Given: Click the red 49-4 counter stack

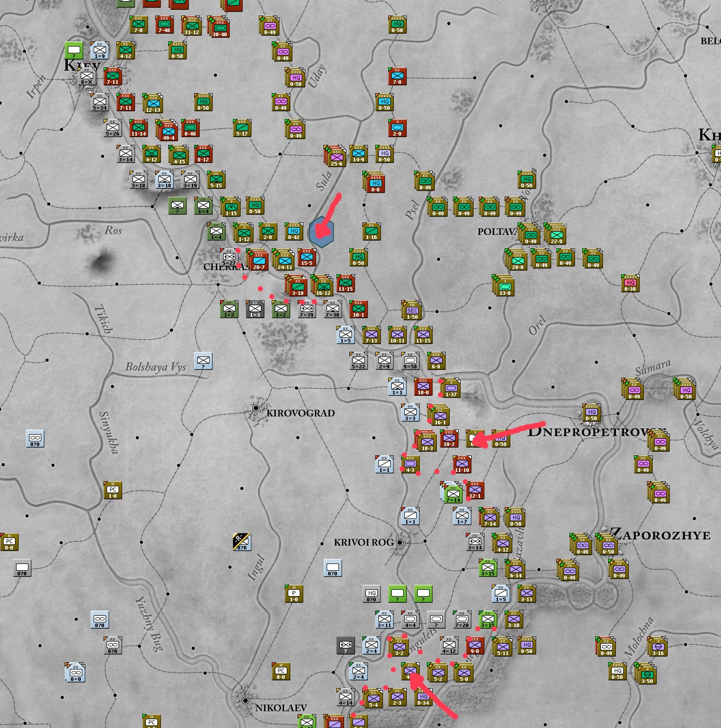Looking at the screenshot, I should (x=168, y=131).
